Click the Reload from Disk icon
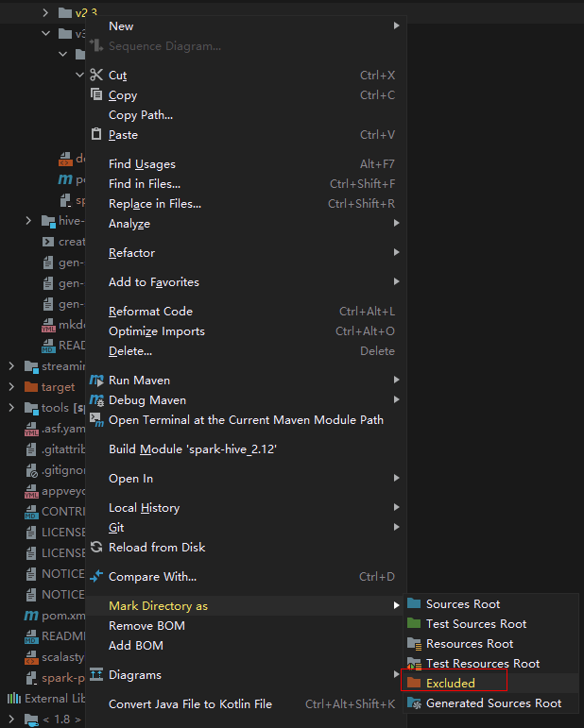Screen dimensions: 584x728 pyautogui.click(x=95, y=547)
